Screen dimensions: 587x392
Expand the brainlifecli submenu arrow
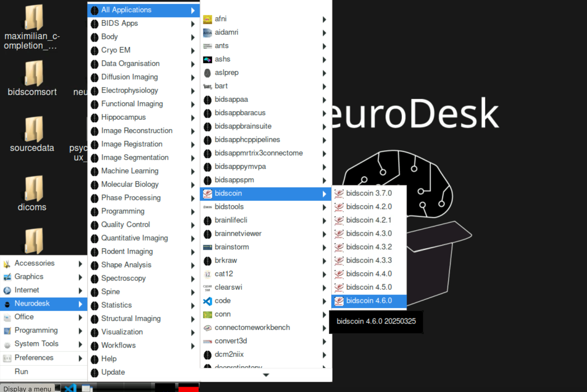point(324,221)
